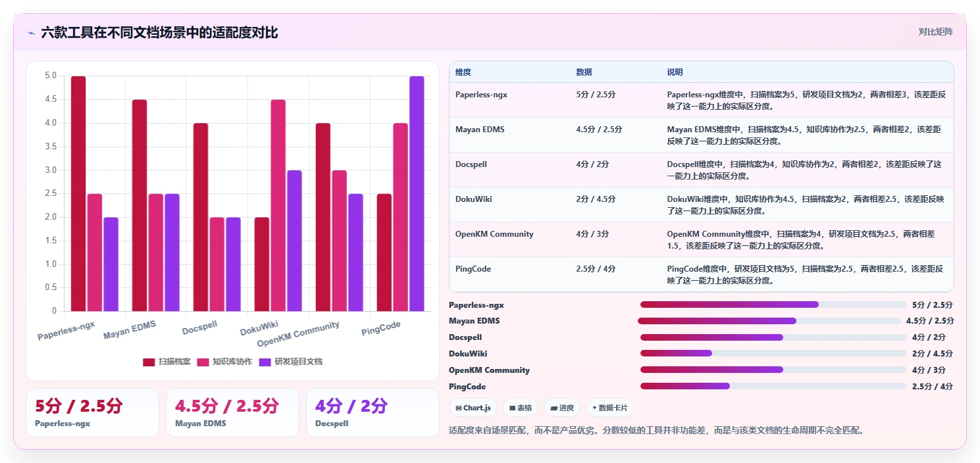The height and width of the screenshot is (463, 980).
Task: Click the PingCode 研发项目文档 bar at 5.0
Action: pyautogui.click(x=417, y=193)
